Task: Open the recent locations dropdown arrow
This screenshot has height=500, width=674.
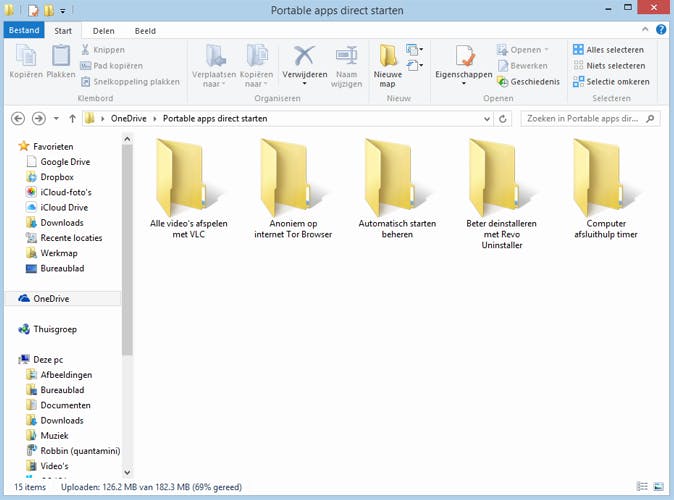Action: [56, 118]
